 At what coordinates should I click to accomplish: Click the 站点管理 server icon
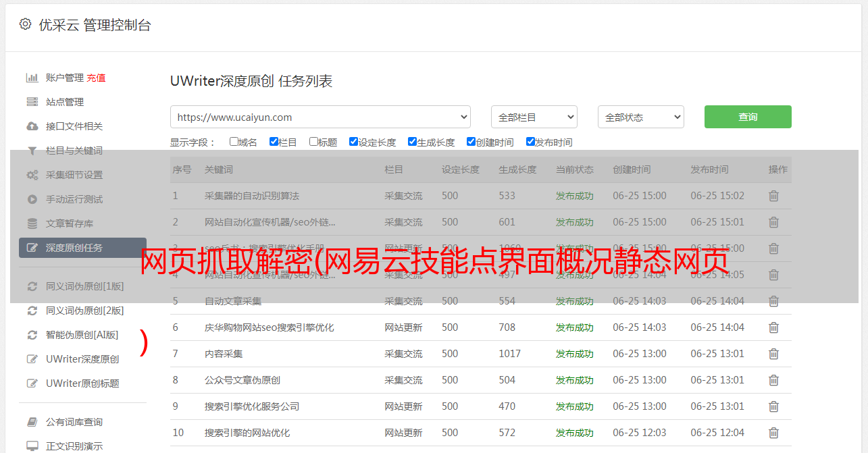[32, 102]
